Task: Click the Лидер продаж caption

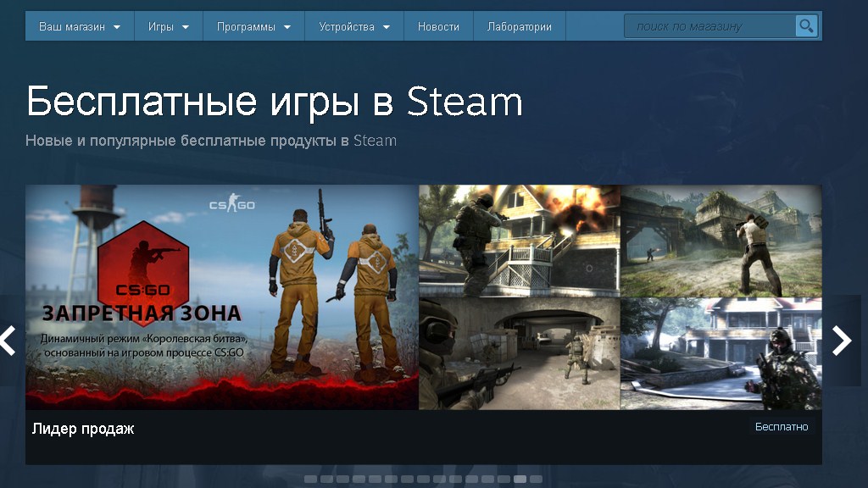Action: pos(81,430)
